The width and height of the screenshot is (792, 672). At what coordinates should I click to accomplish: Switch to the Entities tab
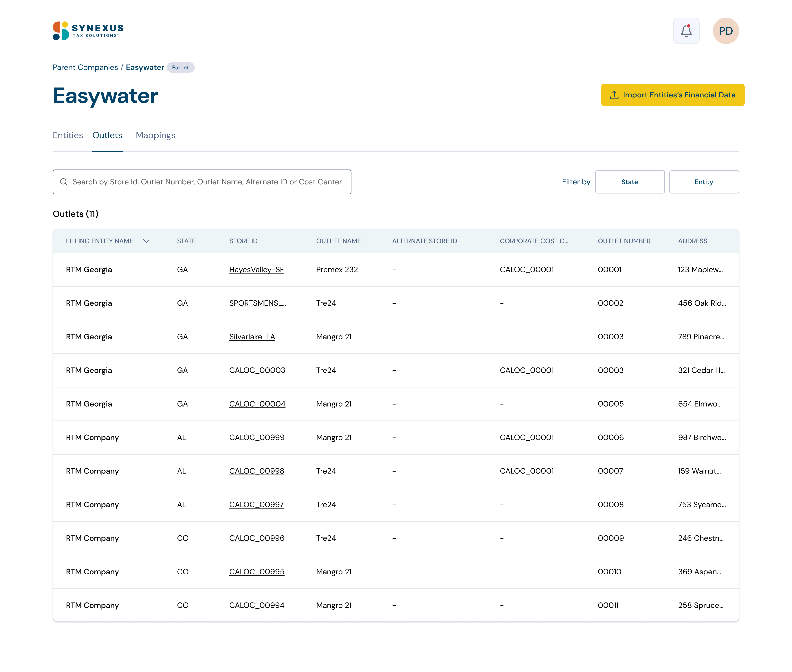[68, 135]
